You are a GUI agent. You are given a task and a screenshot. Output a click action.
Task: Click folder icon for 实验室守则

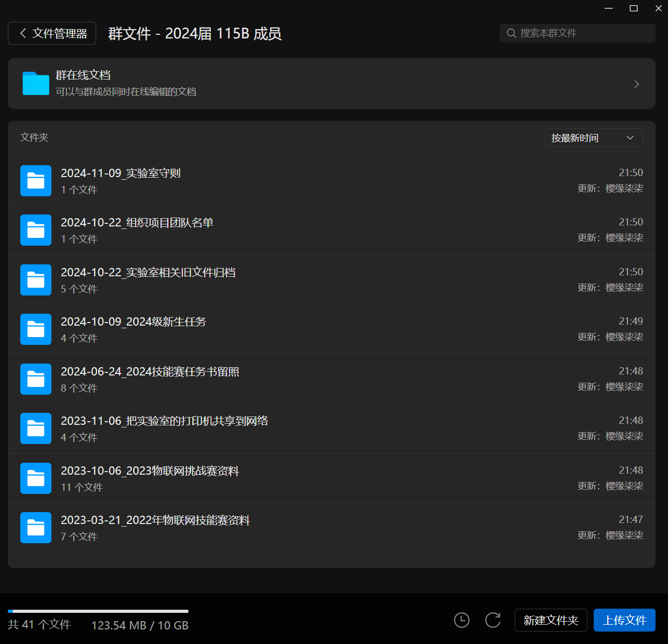tap(36, 181)
